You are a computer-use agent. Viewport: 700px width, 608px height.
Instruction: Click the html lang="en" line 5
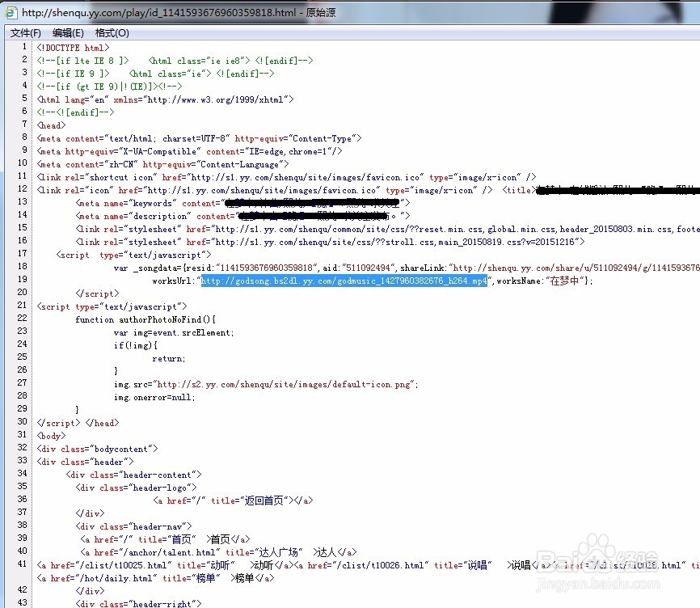(x=165, y=99)
